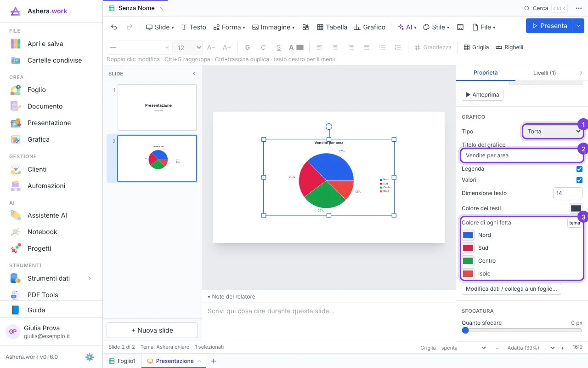Open the three-dots menu beside Cerca
The image size is (588, 368).
tap(578, 8)
